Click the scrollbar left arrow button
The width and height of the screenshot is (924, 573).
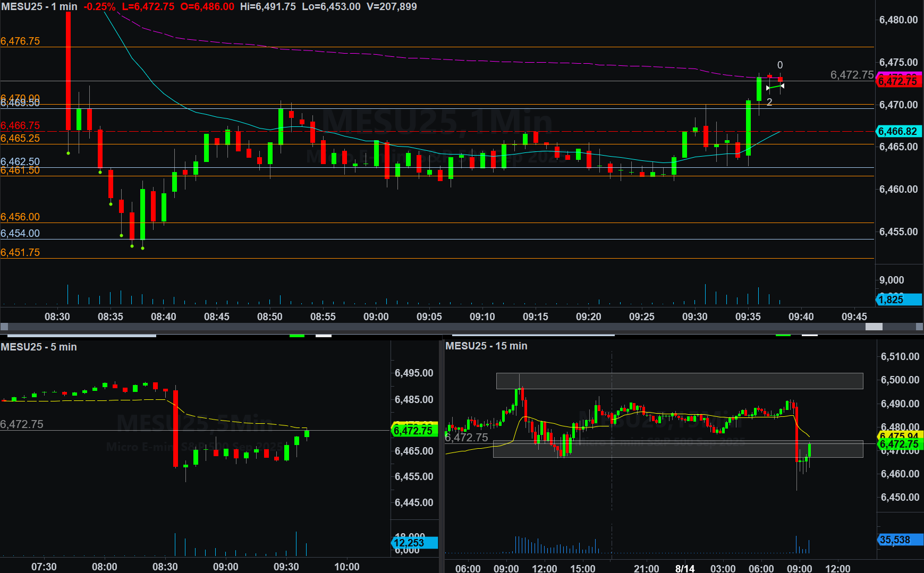pos(4,327)
